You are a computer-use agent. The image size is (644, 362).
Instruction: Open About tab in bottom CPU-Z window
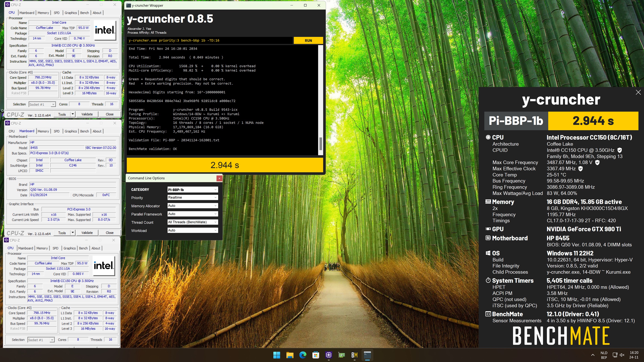tap(96, 248)
